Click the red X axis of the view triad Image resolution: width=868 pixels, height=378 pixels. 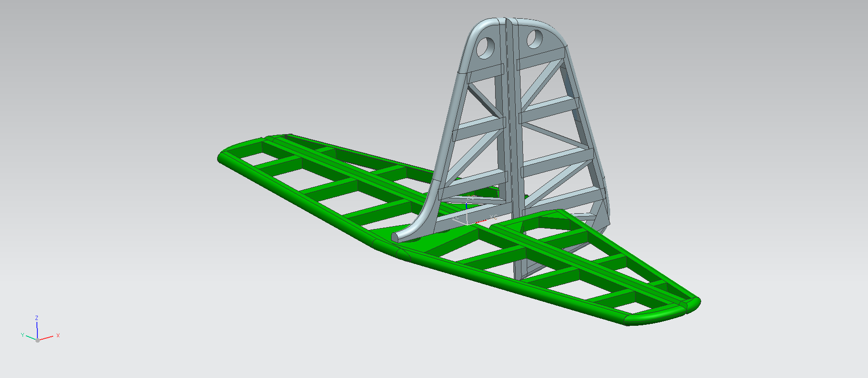coord(47,338)
